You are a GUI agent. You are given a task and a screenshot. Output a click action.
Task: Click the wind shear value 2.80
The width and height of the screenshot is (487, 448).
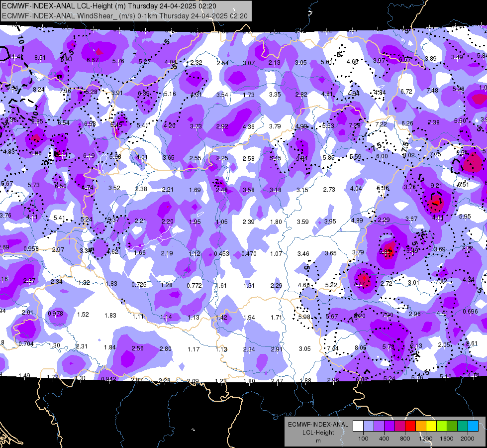pyautogui.click(x=165, y=349)
